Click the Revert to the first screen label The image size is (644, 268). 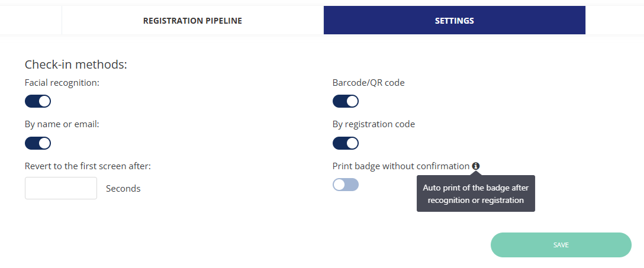[88, 166]
